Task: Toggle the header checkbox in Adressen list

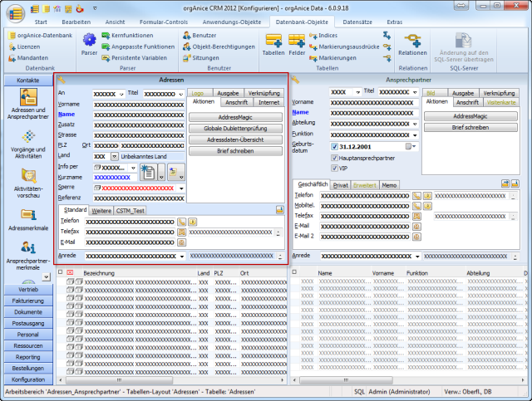Action: click(61, 271)
